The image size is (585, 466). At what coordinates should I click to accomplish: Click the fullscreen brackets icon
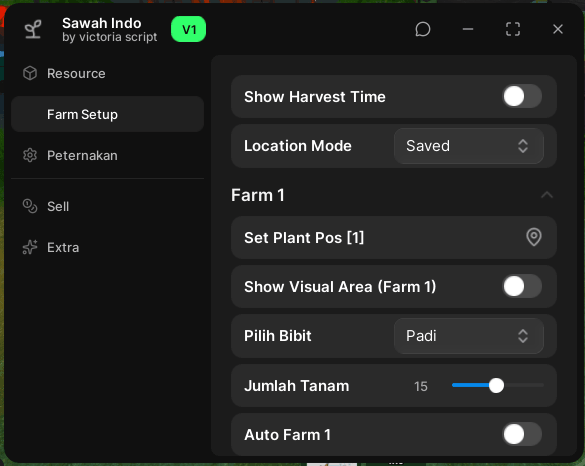click(513, 29)
